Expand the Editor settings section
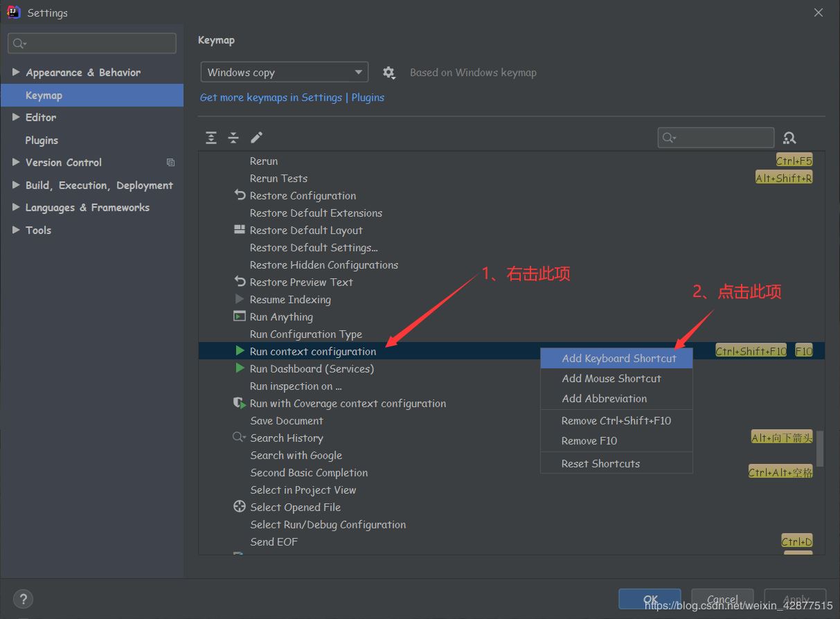Viewport: 840px width, 619px height. pos(16,117)
